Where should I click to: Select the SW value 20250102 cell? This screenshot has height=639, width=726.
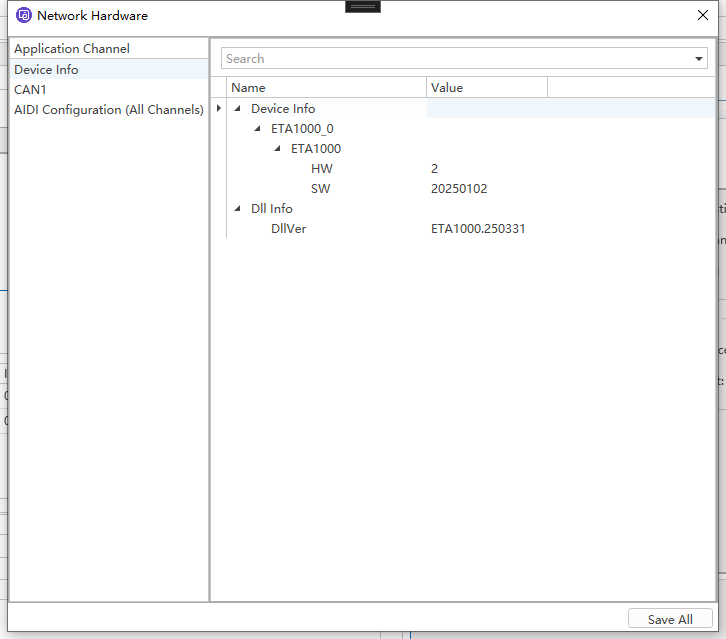click(x=459, y=189)
